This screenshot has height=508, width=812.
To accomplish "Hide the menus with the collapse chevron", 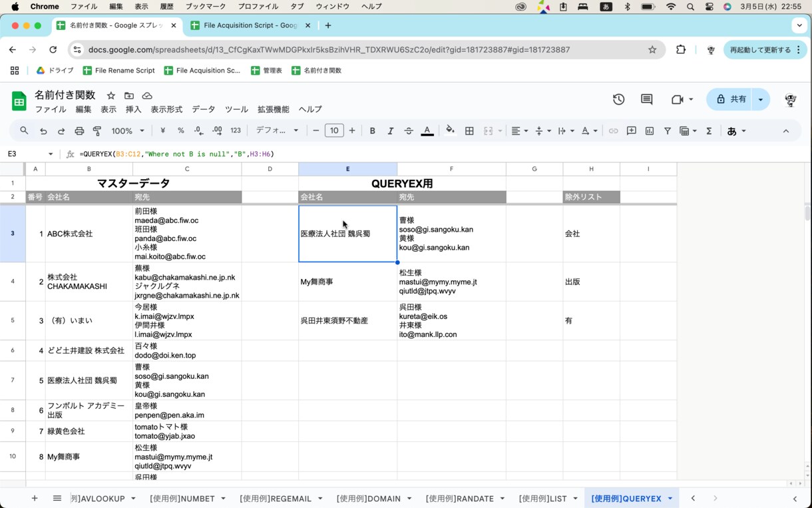I will (x=786, y=131).
